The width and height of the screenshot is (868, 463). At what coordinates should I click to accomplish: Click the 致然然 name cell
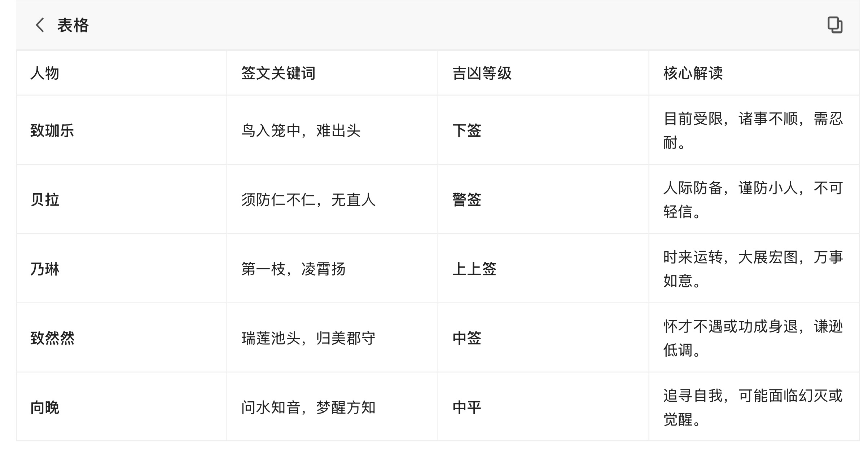(52, 338)
